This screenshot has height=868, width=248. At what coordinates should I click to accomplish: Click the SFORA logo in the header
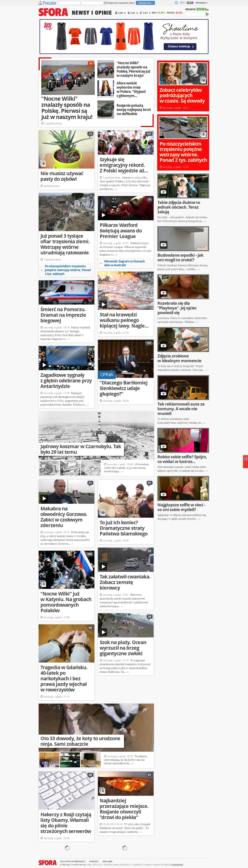point(53,13)
